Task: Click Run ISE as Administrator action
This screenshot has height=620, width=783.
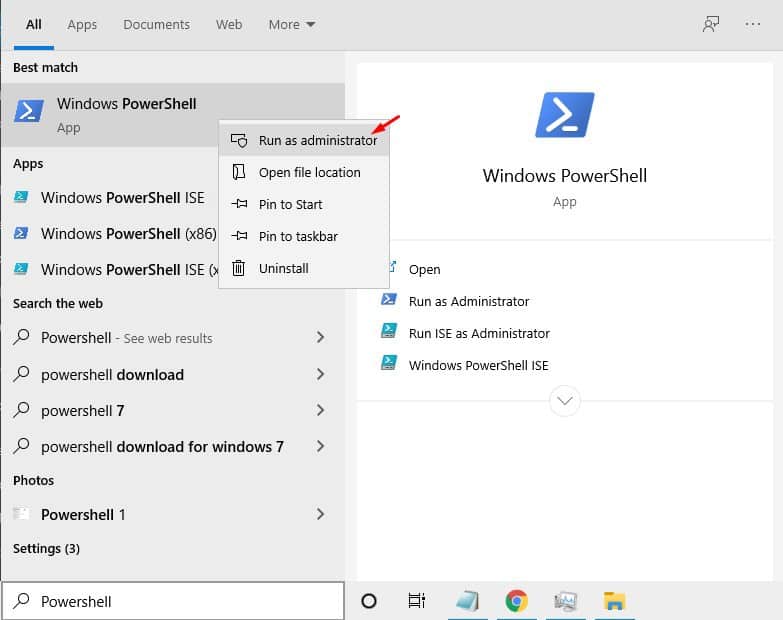Action: click(x=479, y=333)
